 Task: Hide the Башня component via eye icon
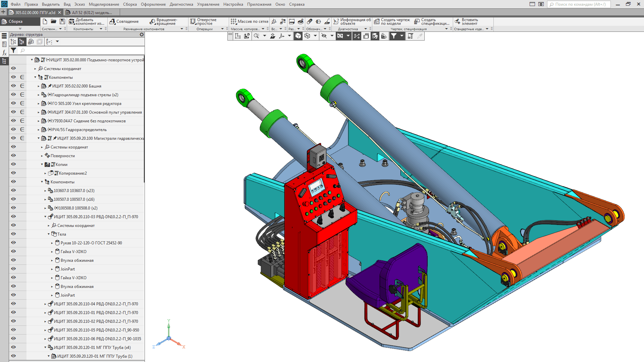[13, 86]
